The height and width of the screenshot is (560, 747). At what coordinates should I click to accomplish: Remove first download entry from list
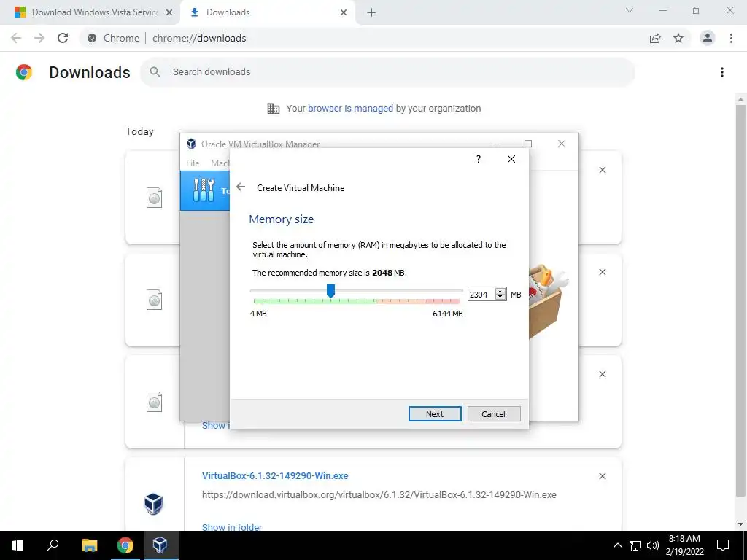tap(602, 170)
